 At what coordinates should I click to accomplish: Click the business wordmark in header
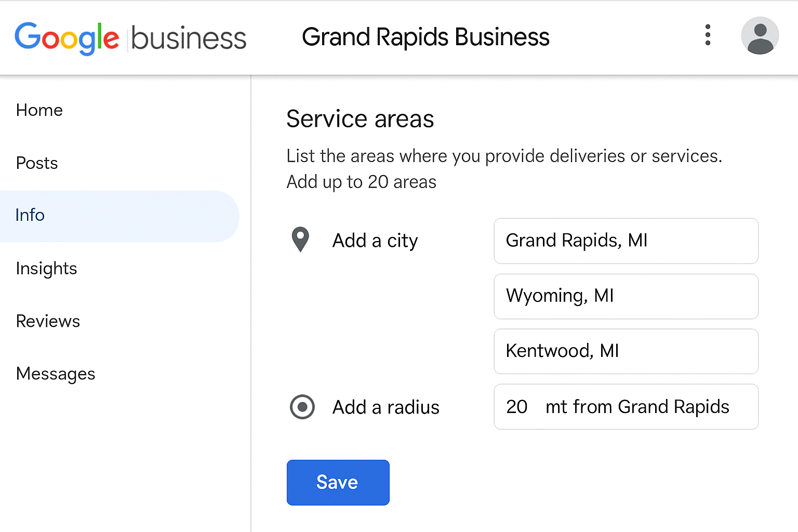coord(189,39)
